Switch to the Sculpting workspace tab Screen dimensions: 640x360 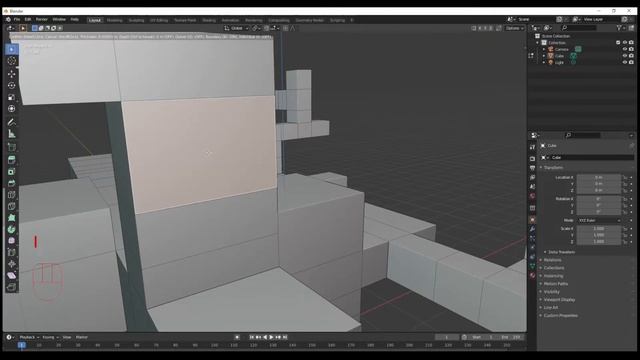pyautogui.click(x=136, y=20)
